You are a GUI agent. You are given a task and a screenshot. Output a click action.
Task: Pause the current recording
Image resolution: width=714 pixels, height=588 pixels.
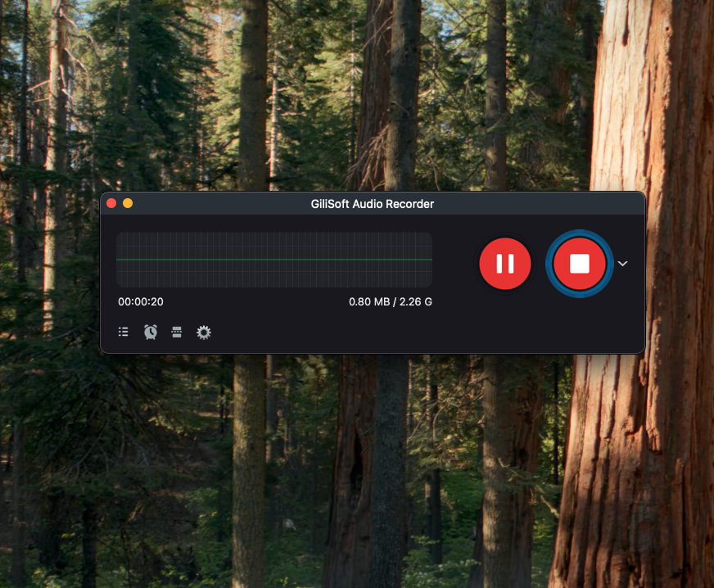click(x=505, y=264)
